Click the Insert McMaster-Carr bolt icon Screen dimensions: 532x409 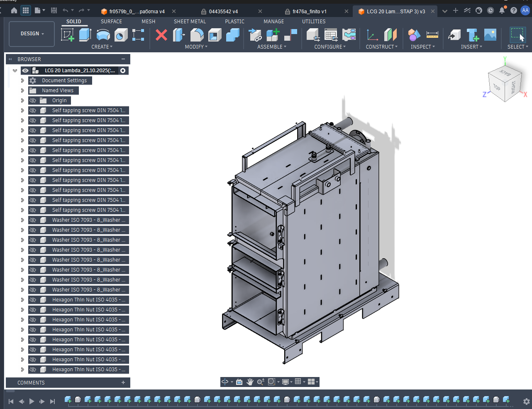(x=473, y=35)
